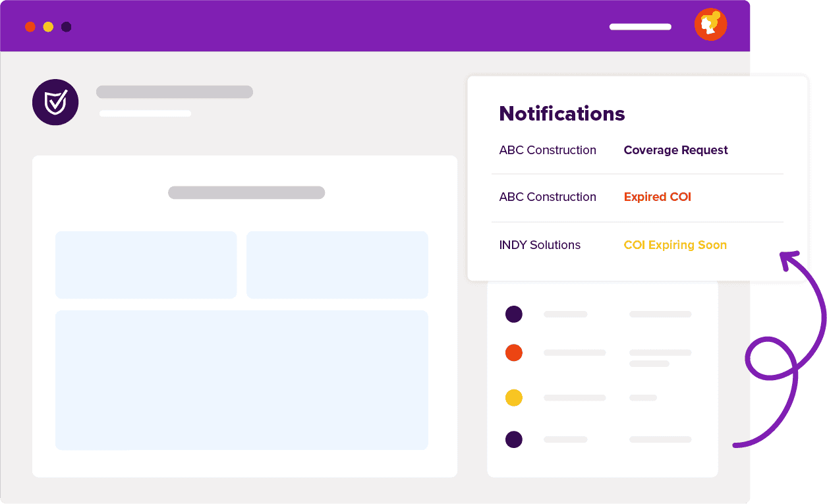Select the yellow status dot in list

(x=514, y=398)
